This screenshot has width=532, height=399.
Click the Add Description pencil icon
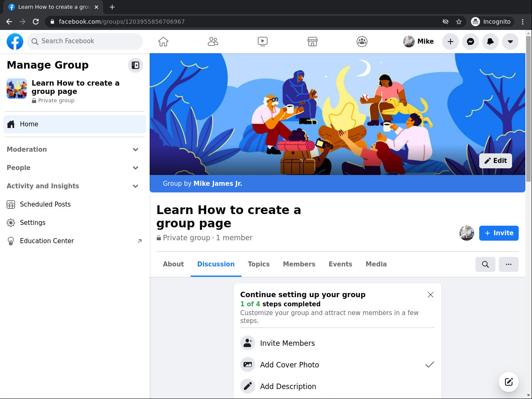(x=248, y=387)
